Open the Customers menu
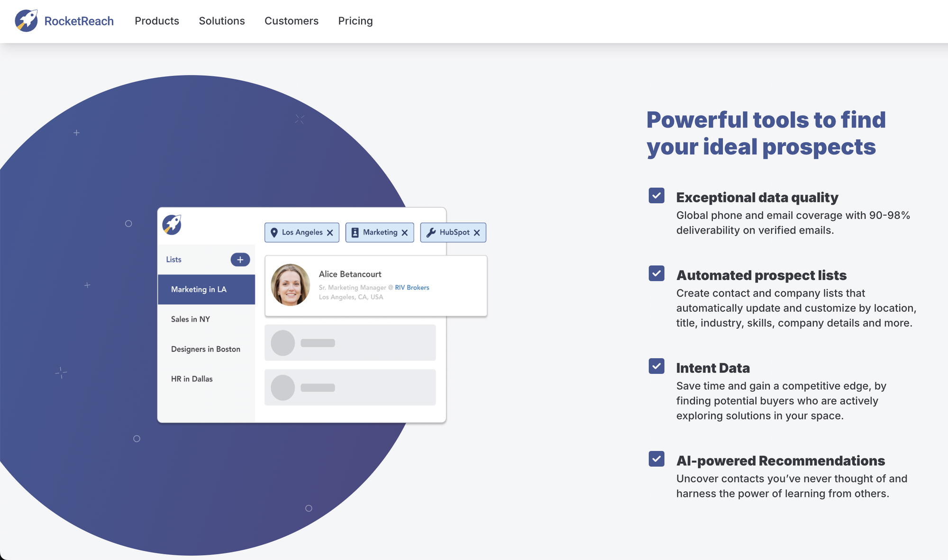Screen dimensions: 948x560 click(x=292, y=21)
